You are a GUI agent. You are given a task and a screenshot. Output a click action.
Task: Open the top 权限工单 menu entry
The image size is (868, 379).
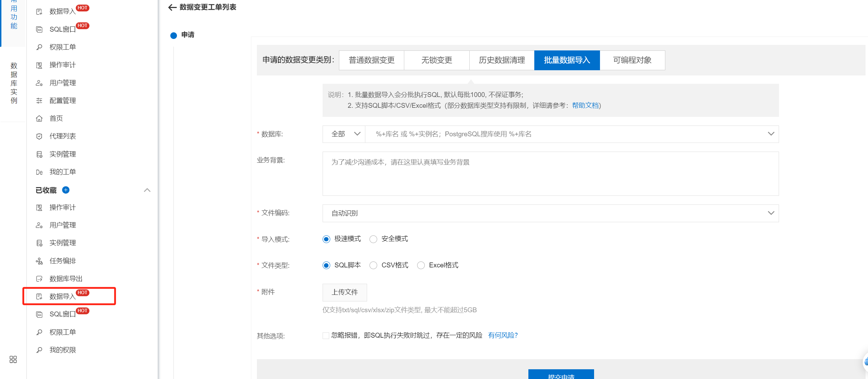pyautogui.click(x=63, y=47)
